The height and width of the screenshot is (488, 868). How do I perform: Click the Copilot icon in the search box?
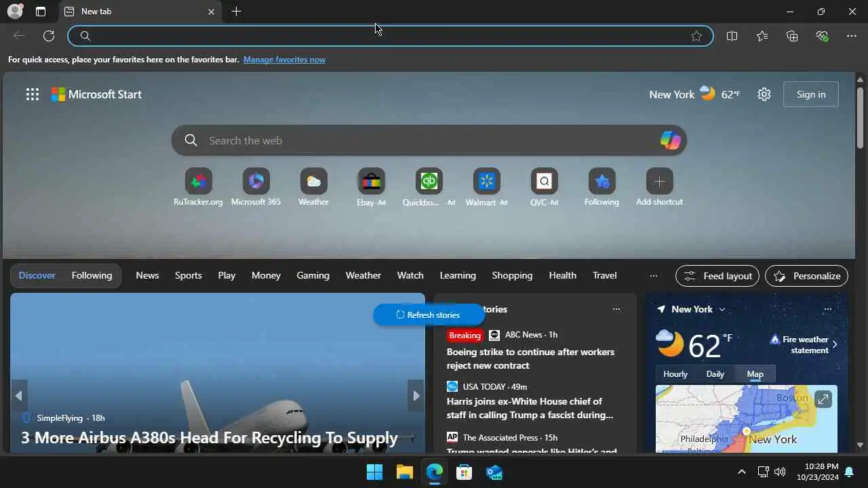670,140
